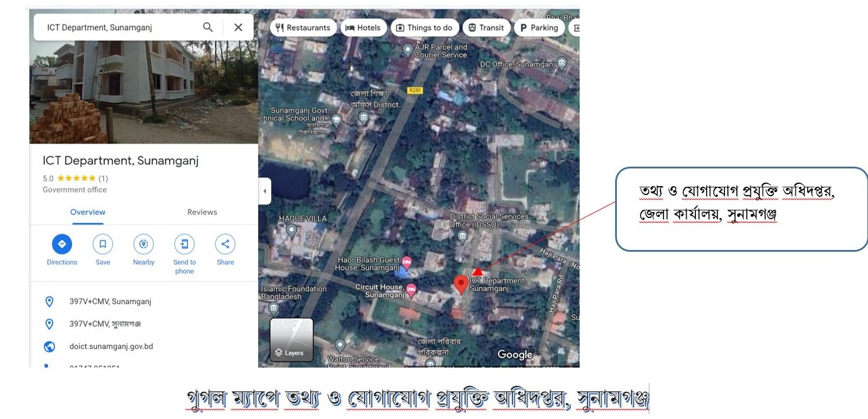
Task: Click the জেলা শিক্ষা অফিস marker icon
Action: [x=364, y=119]
